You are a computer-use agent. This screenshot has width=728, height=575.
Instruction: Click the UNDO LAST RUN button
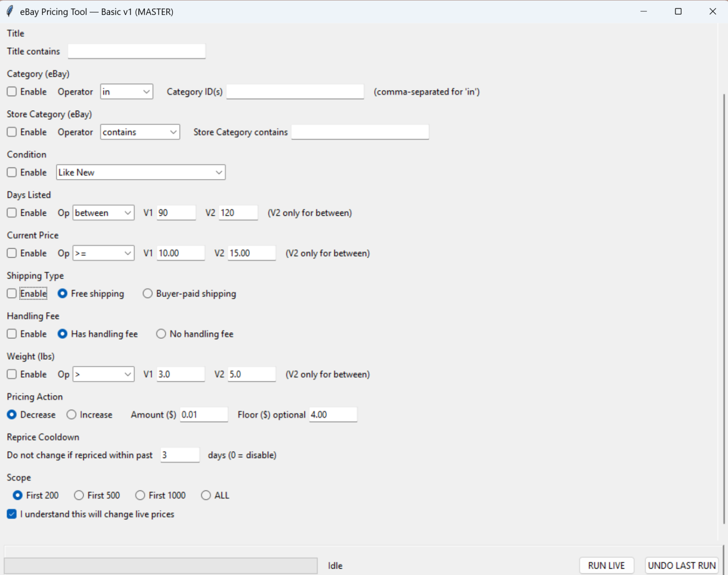click(682, 565)
